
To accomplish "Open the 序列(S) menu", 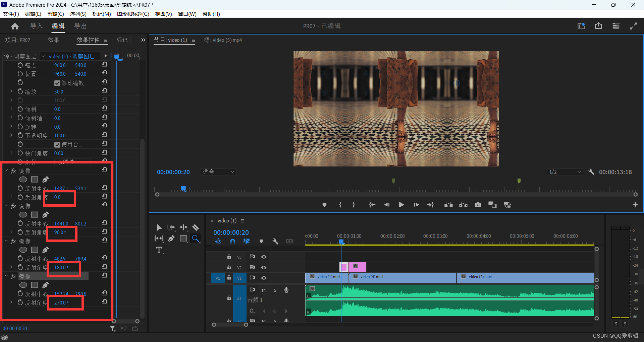I will click(x=78, y=14).
